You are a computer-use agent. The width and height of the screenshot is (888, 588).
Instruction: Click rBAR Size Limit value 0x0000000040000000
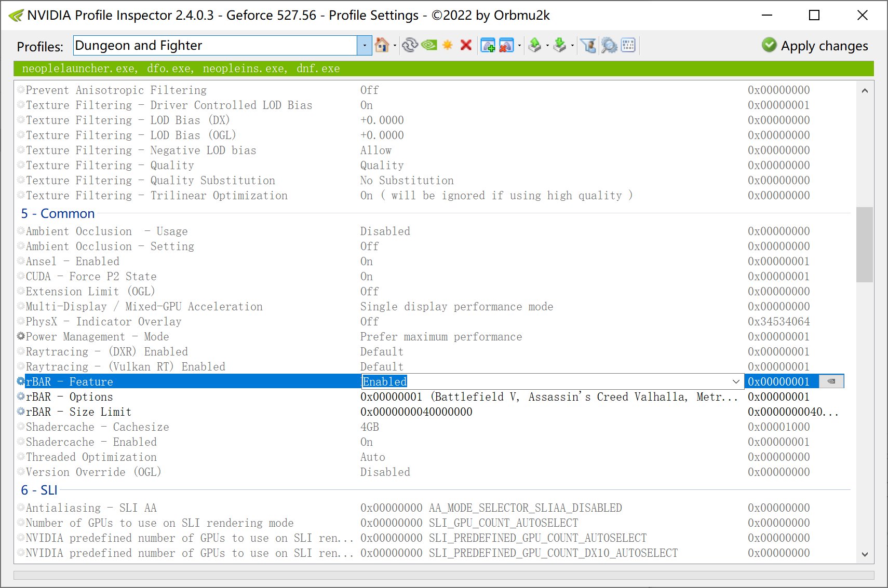pyautogui.click(x=416, y=412)
